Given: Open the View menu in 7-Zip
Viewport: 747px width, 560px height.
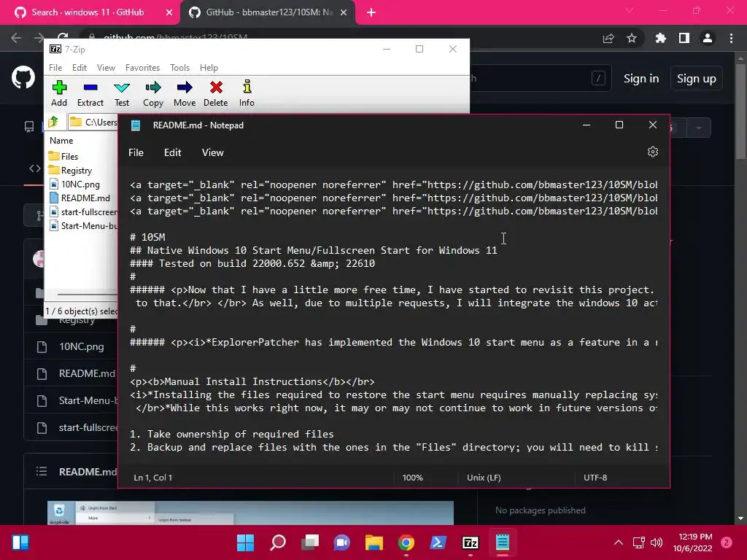Looking at the screenshot, I should [106, 68].
